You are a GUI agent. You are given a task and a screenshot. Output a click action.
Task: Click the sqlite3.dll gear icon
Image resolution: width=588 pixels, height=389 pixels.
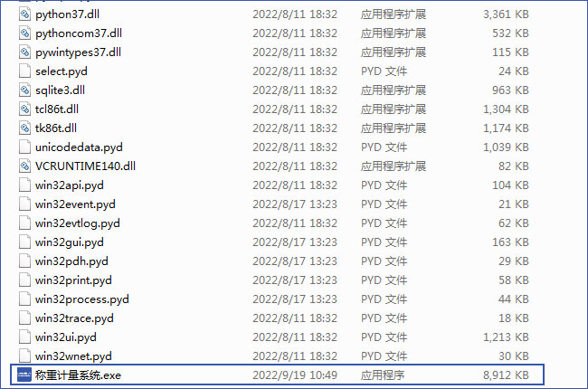pyautogui.click(x=24, y=90)
